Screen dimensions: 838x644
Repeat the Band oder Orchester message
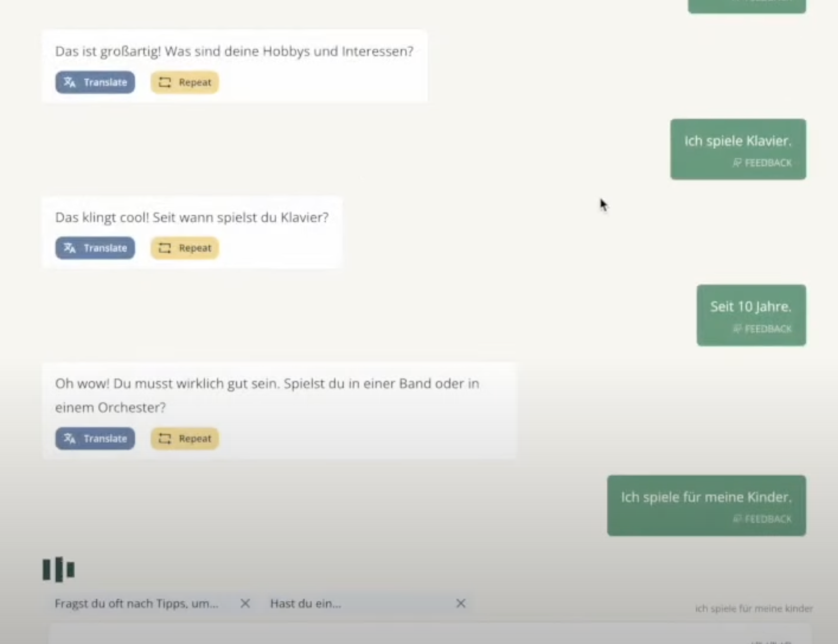pyautogui.click(x=185, y=438)
